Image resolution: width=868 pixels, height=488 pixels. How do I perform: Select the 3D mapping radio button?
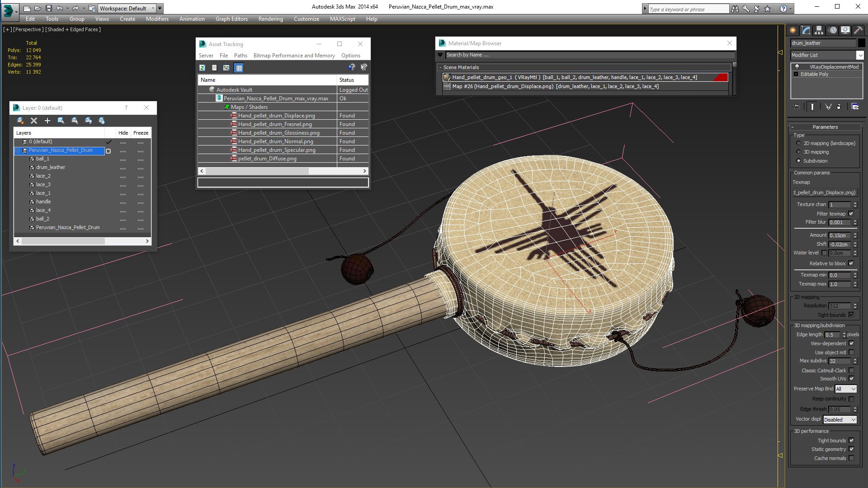798,152
